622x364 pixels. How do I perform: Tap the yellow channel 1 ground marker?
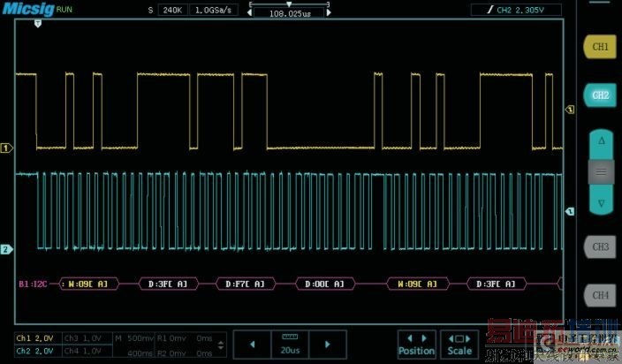tap(6, 148)
